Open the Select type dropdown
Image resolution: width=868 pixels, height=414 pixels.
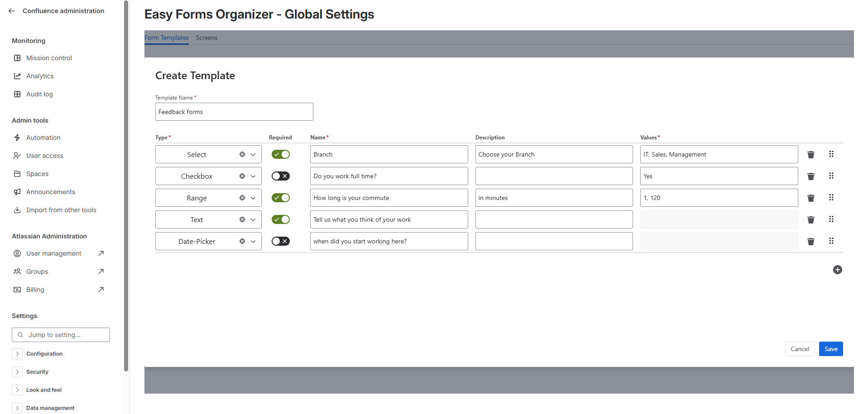click(253, 155)
